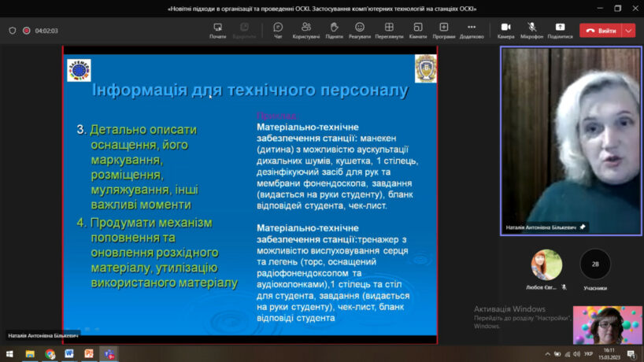
Task: Share screen with Поділитися button
Action: point(560,30)
